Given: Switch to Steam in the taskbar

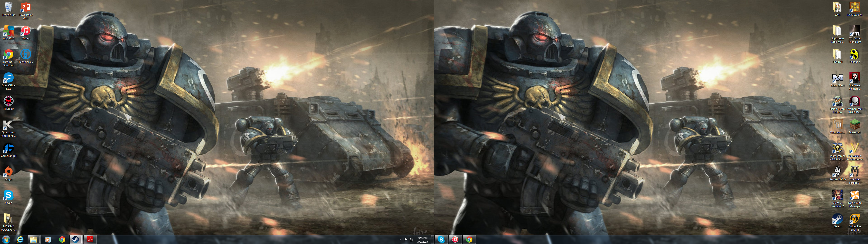Looking at the screenshot, I should (76, 240).
